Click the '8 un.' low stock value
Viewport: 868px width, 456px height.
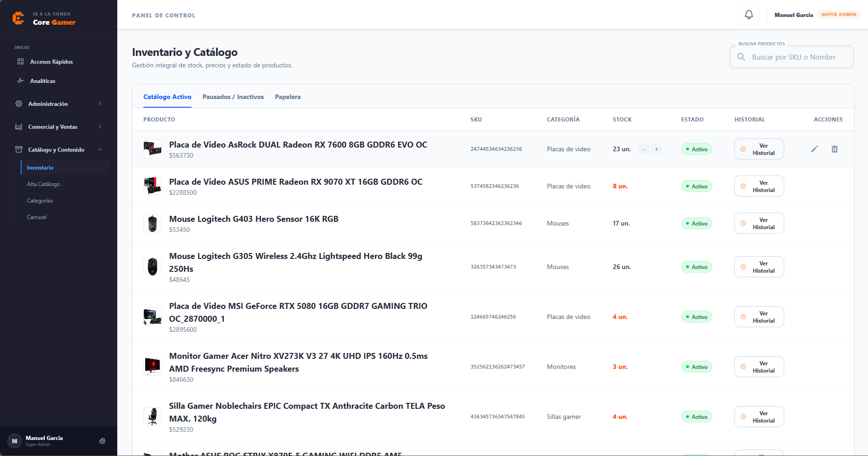pyautogui.click(x=620, y=186)
